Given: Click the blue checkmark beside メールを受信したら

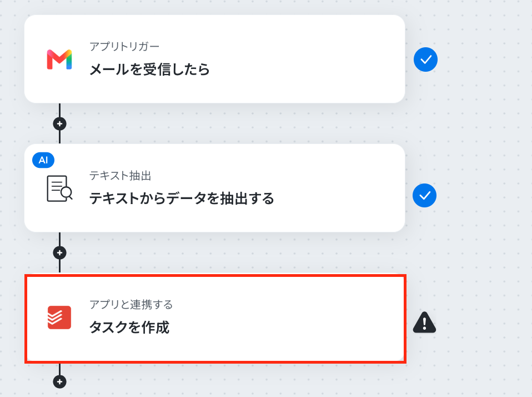Looking at the screenshot, I should coord(425,59).
